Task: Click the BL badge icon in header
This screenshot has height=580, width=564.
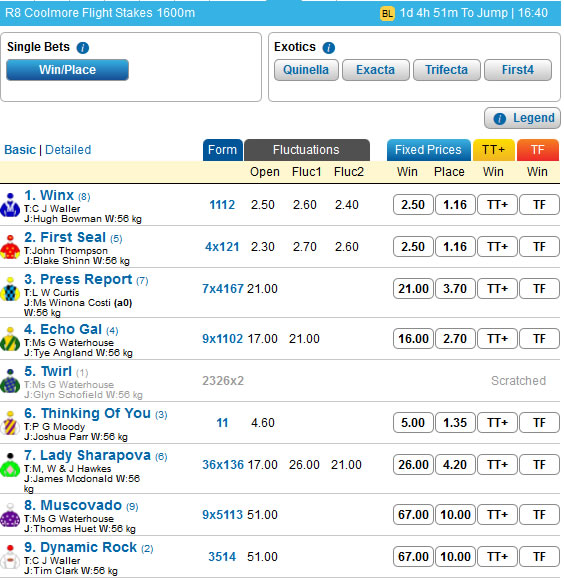Action: point(387,14)
